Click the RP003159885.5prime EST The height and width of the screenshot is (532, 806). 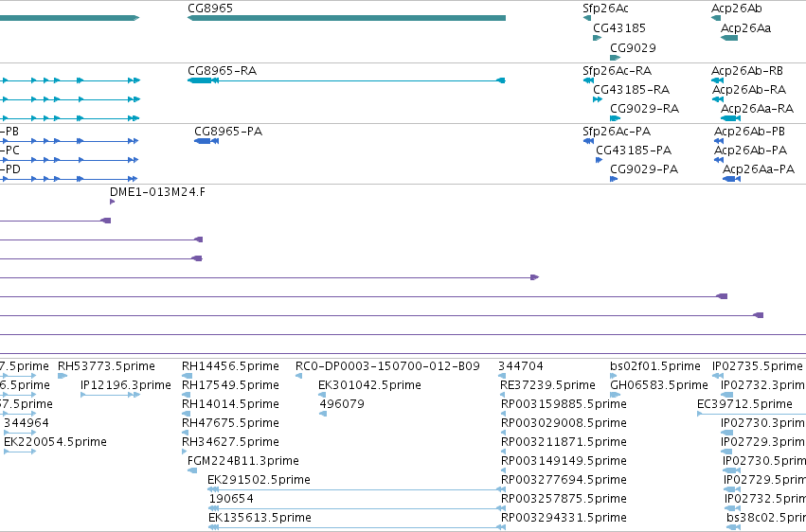point(503,414)
